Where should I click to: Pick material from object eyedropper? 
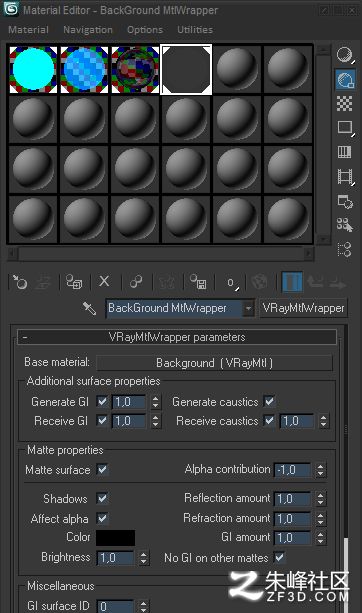[x=89, y=308]
